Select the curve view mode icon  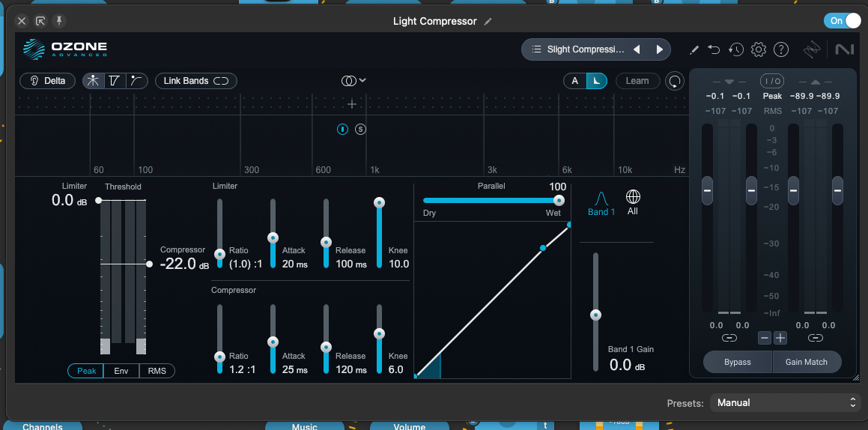tap(136, 81)
